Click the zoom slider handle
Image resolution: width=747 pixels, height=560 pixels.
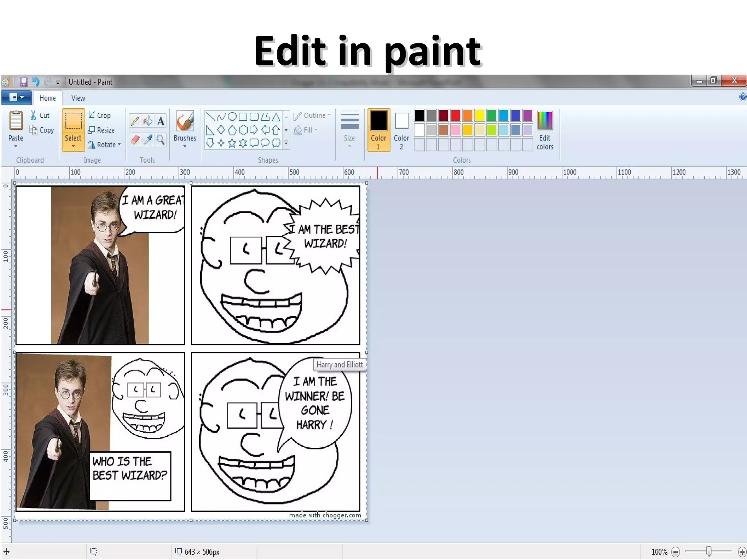click(709, 551)
